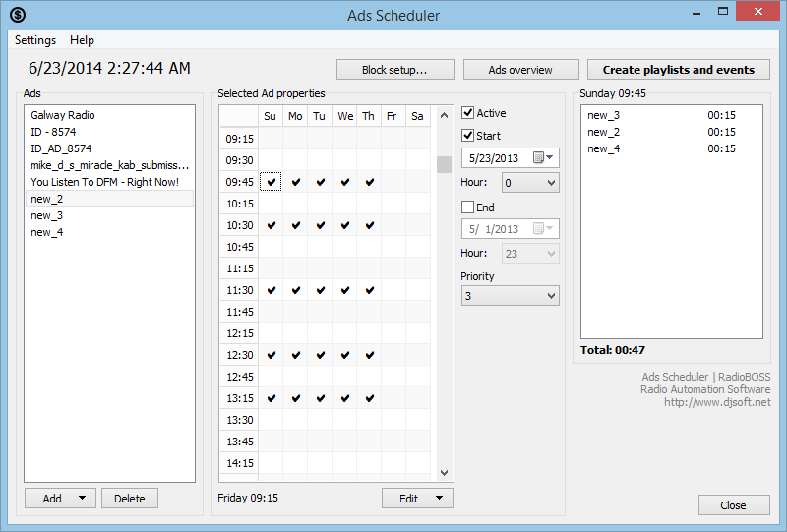Select new_3 in Sunday 09:45 block list

coord(672,115)
